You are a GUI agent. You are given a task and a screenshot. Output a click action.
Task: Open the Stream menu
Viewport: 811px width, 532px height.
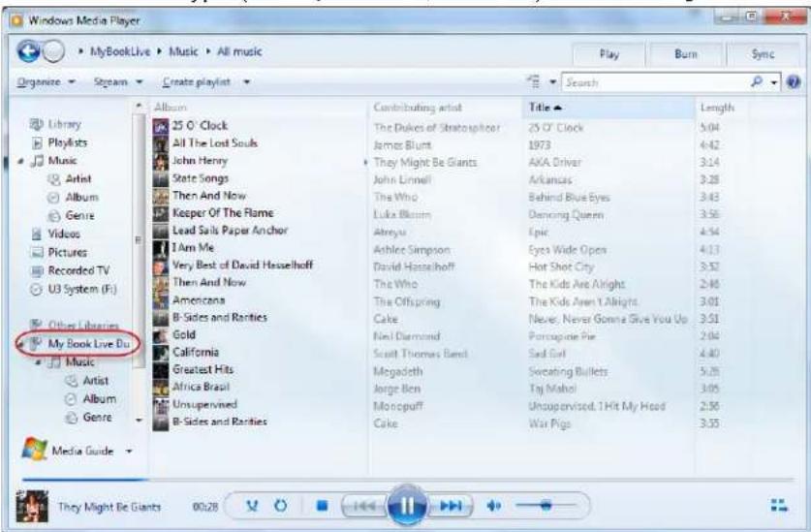pos(118,81)
